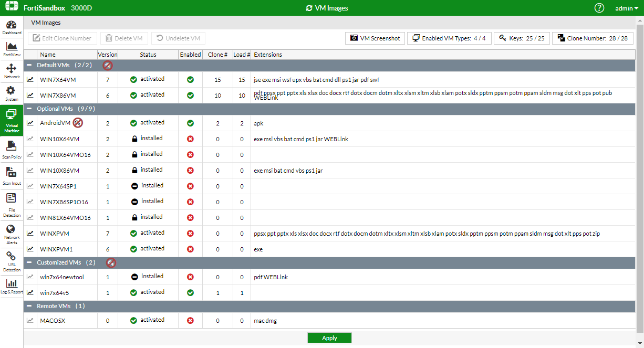This screenshot has height=348, width=644.
Task: Click crossed-out icon beside Default VMs header
Action: [107, 66]
